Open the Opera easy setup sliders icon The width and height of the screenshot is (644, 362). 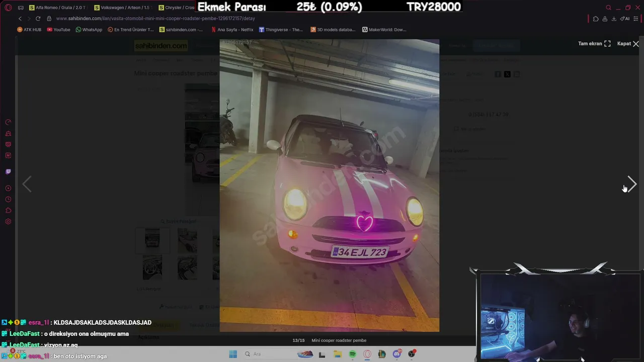click(x=636, y=19)
